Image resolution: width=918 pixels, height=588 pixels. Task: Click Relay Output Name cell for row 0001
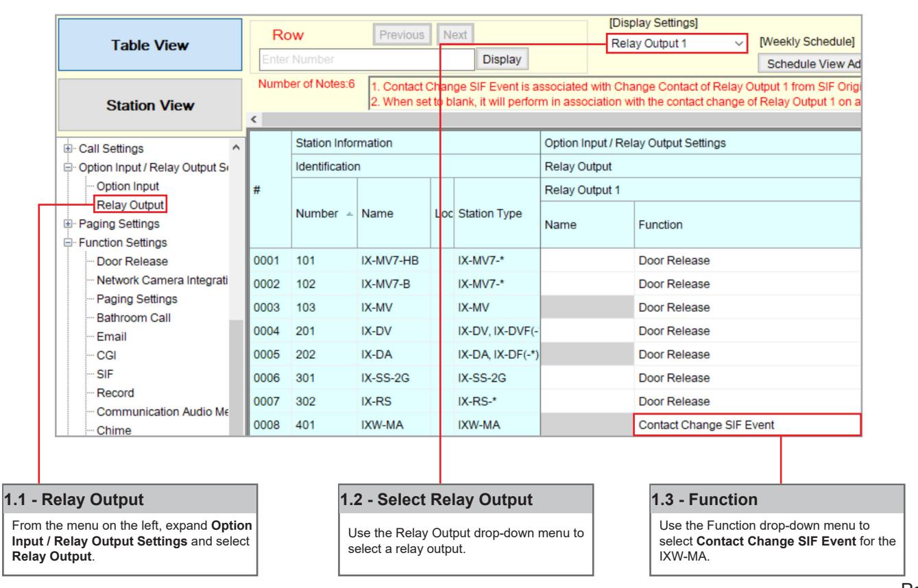click(x=587, y=260)
